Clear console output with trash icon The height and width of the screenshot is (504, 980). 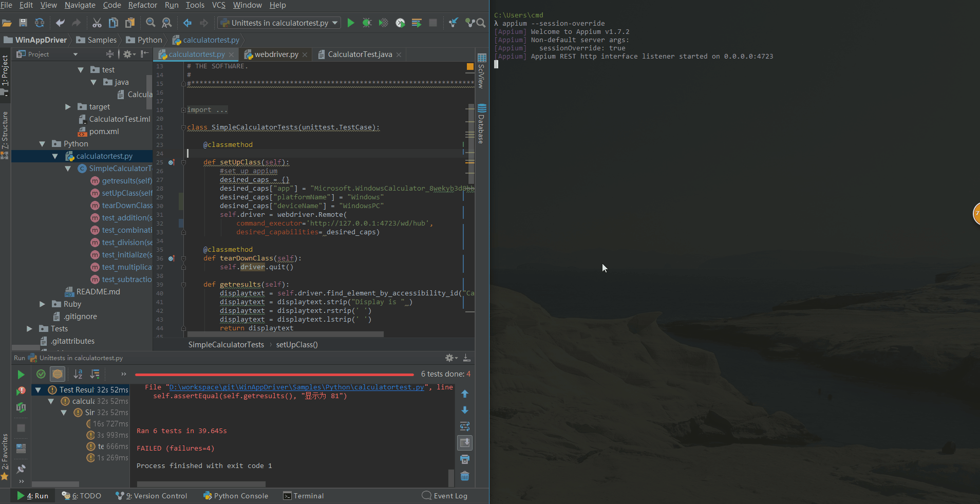point(465,476)
